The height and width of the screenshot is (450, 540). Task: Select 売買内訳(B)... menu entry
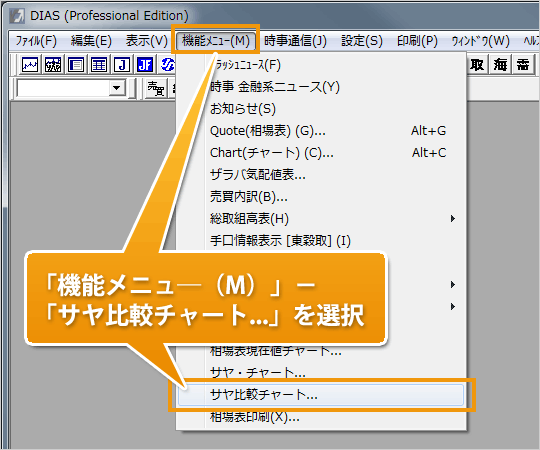[321, 197]
